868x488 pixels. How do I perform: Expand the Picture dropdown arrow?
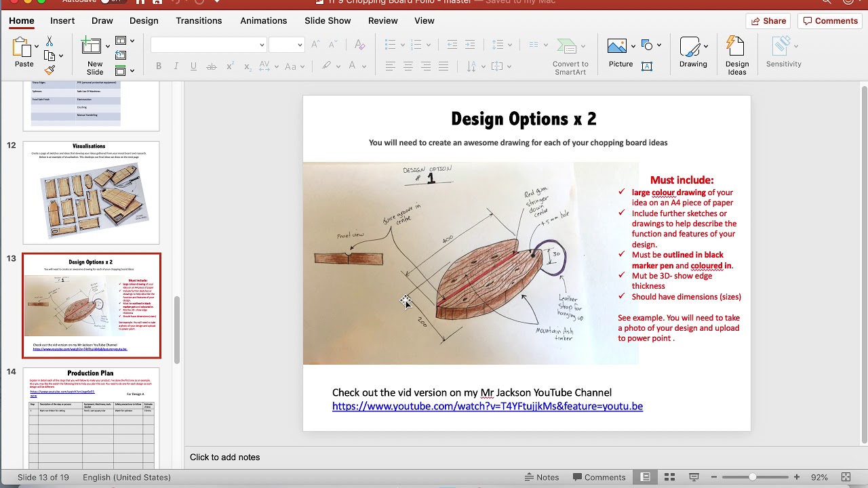tap(633, 47)
